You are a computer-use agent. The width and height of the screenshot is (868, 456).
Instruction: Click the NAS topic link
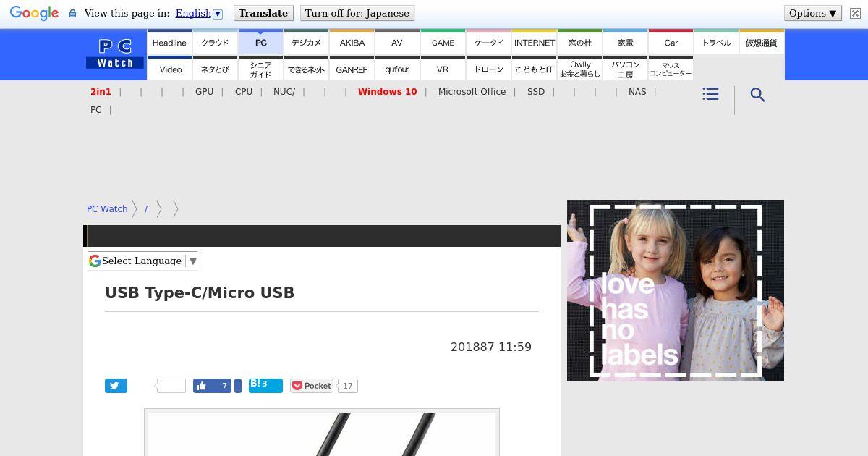click(637, 92)
